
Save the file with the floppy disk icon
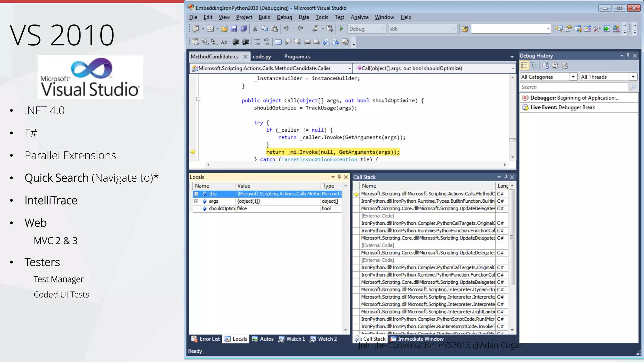pyautogui.click(x=234, y=29)
